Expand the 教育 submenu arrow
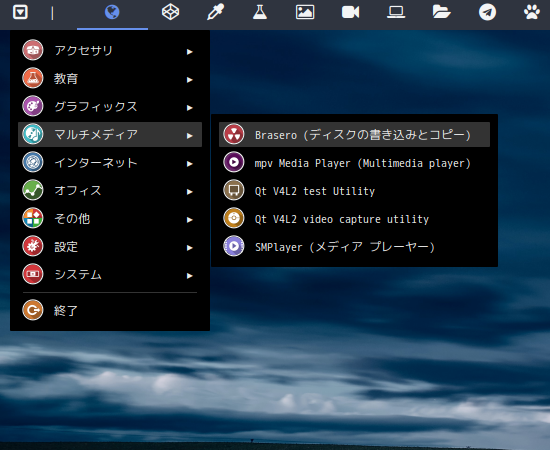Viewport: 550px width, 450px height. tap(190, 80)
